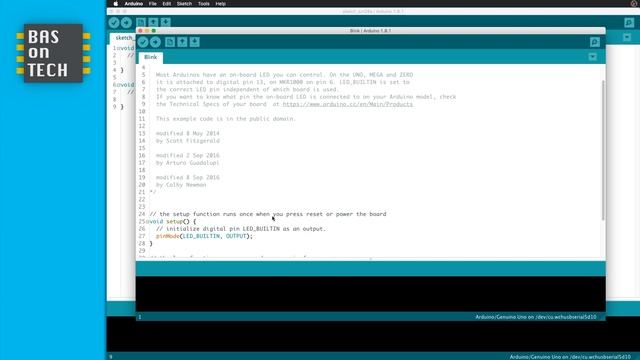The image size is (640, 360).
Task: Click Verify button in Blink window
Action: pyautogui.click(x=143, y=42)
